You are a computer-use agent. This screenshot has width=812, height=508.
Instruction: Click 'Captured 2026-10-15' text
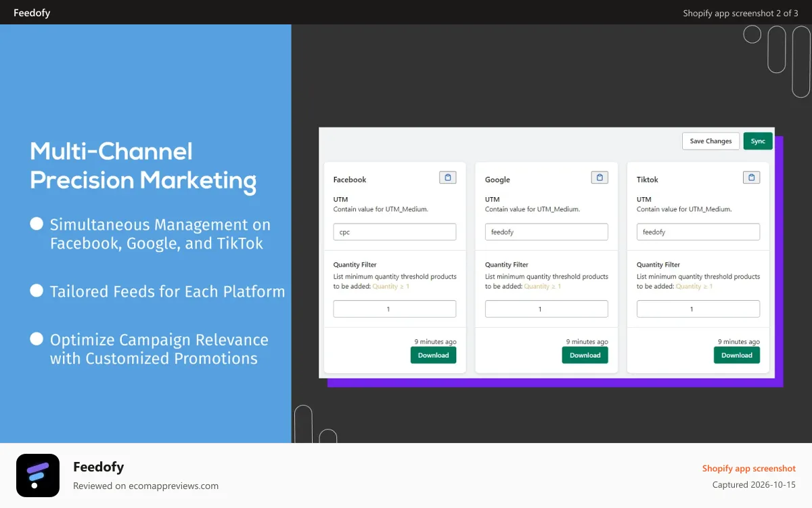click(754, 485)
